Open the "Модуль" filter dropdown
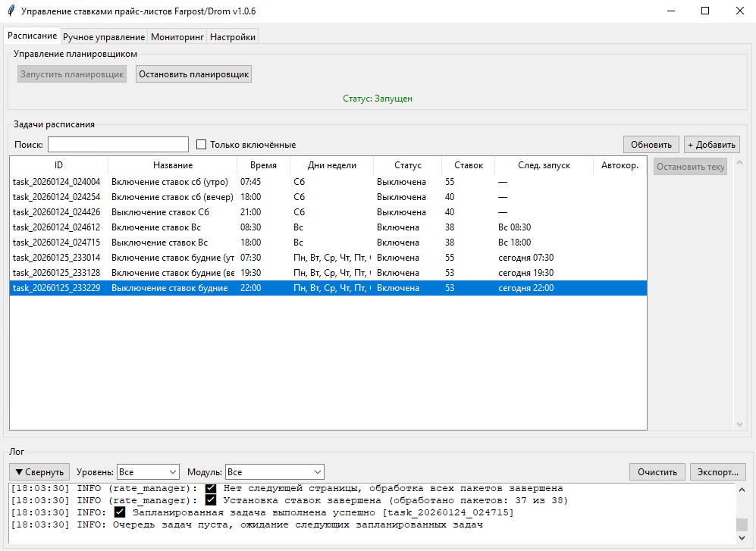 [x=274, y=472]
